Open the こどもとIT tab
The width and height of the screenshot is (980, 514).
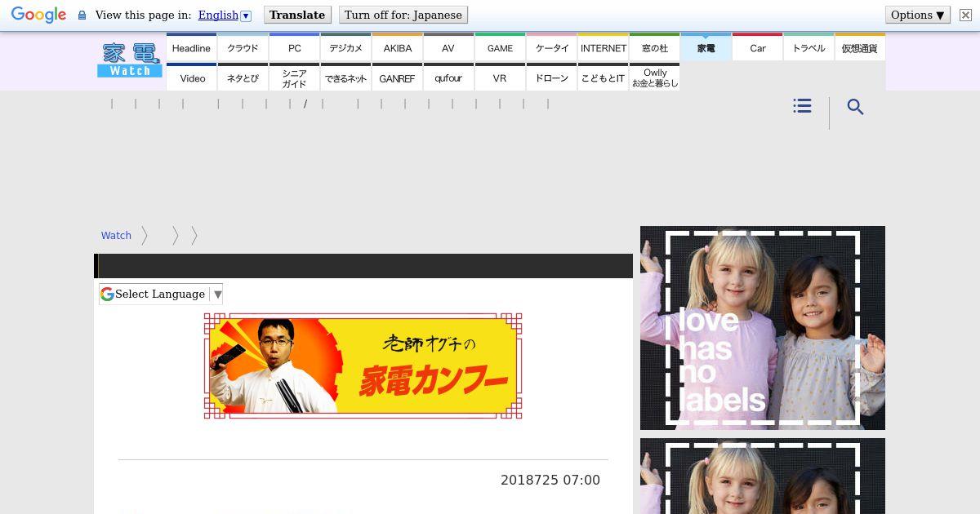pyautogui.click(x=603, y=78)
